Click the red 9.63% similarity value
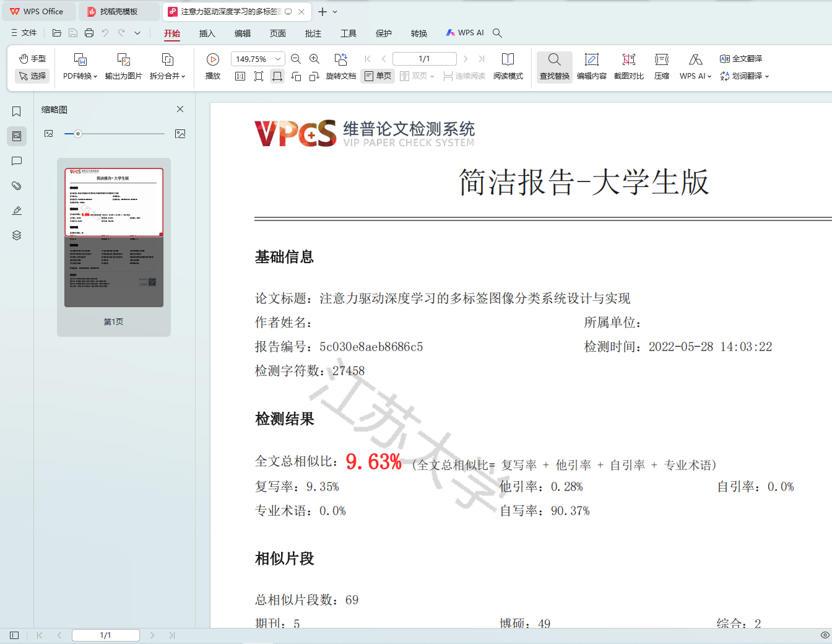The width and height of the screenshot is (832, 644). pos(374,462)
